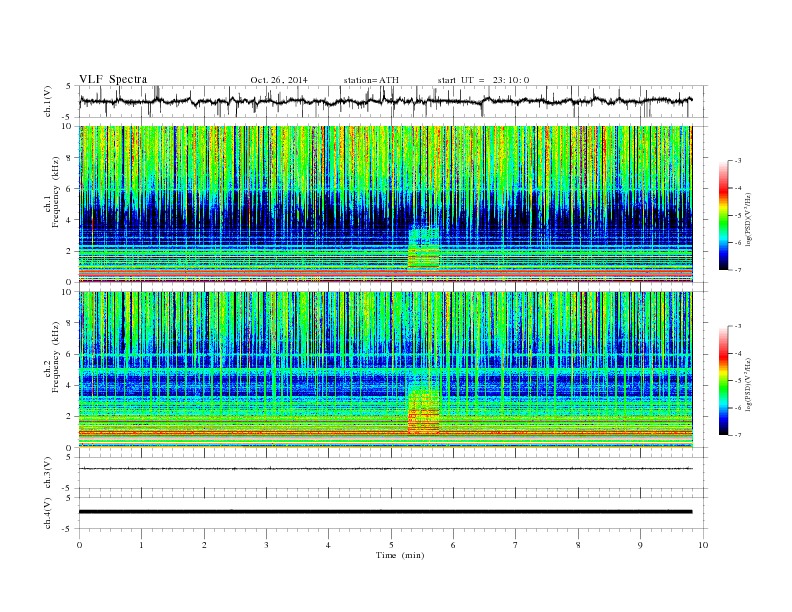Click the "3" tick on the time axis
The height and width of the screenshot is (612, 792).
tap(266, 545)
